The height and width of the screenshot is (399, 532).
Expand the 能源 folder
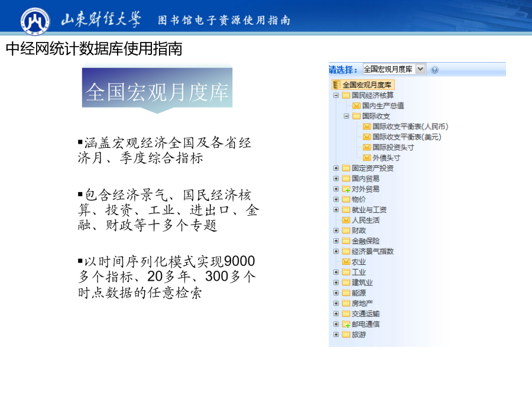336,293
